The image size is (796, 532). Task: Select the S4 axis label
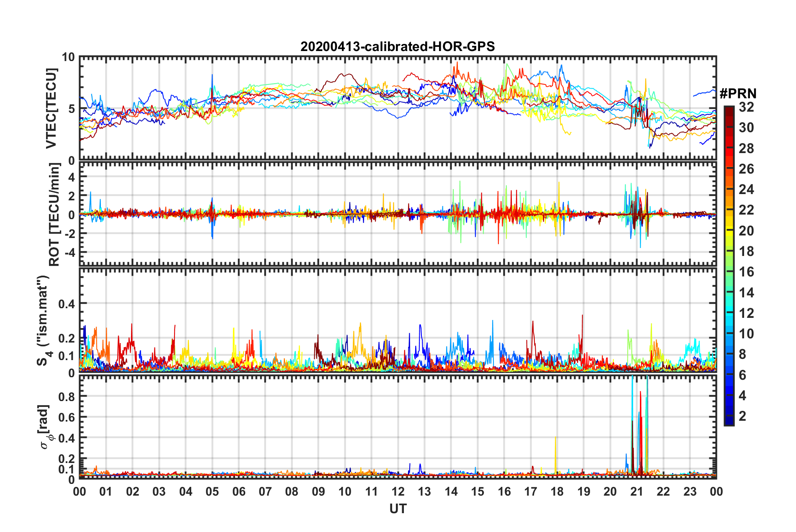pos(44,320)
